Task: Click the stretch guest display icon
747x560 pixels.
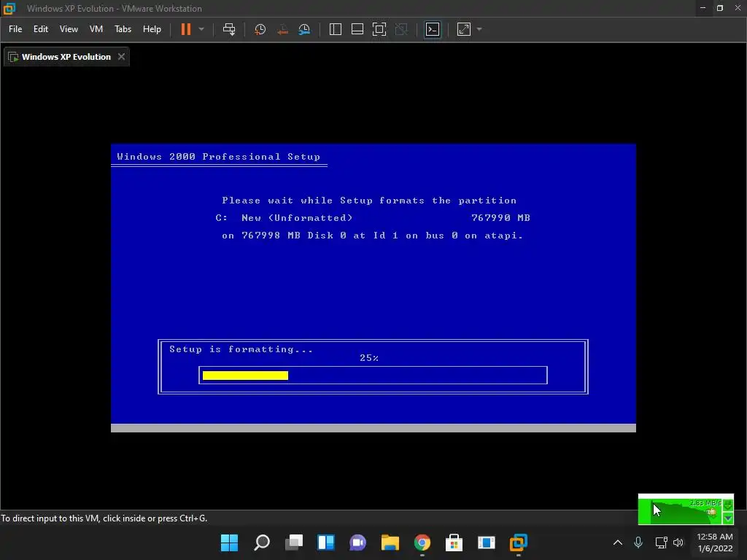Action: coord(464,29)
